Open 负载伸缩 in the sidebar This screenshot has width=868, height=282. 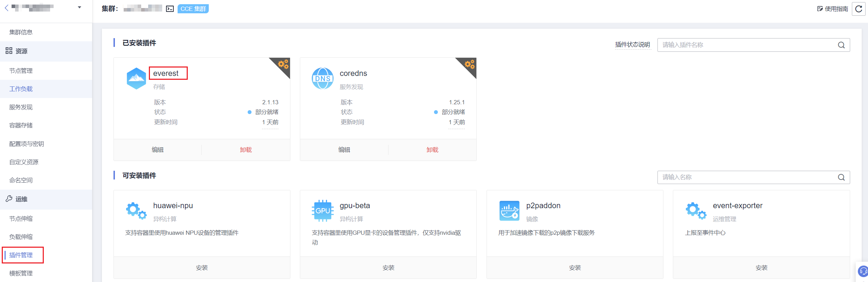[21, 237]
